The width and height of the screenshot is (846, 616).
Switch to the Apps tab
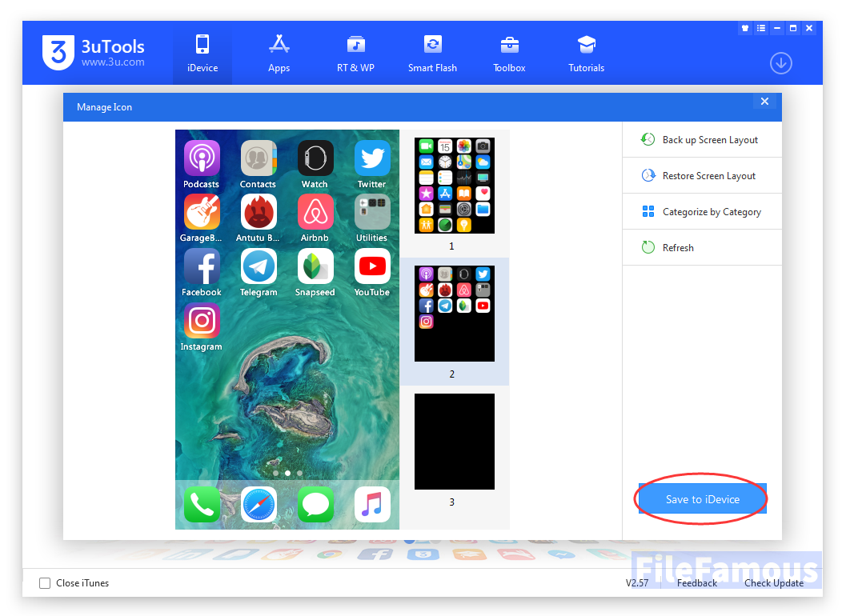click(279, 54)
